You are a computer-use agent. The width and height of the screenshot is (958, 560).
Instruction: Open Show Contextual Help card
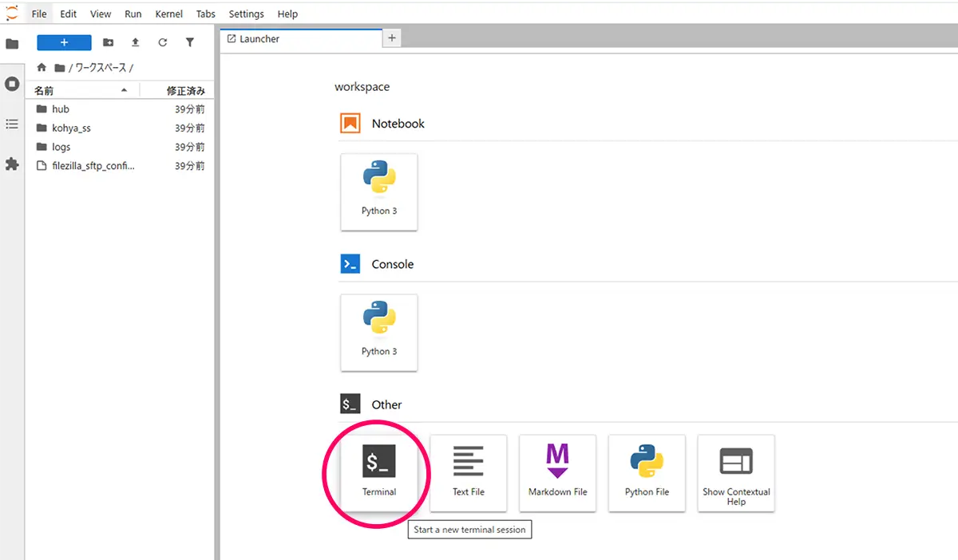tap(736, 473)
